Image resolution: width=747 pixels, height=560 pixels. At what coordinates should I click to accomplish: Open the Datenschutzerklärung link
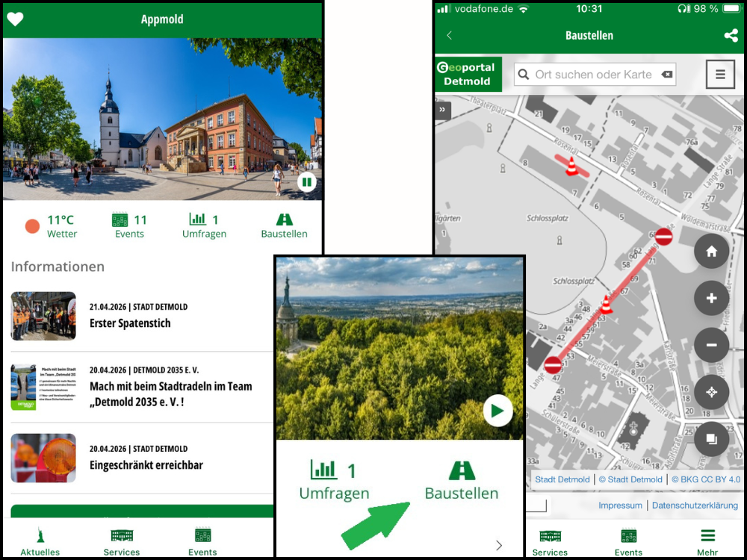(695, 505)
